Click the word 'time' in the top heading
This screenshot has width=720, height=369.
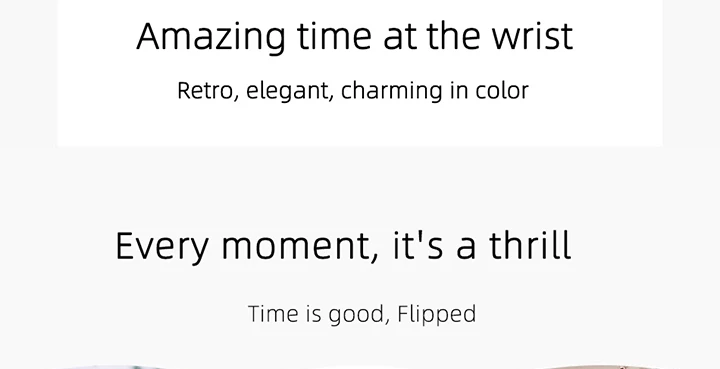(x=334, y=36)
